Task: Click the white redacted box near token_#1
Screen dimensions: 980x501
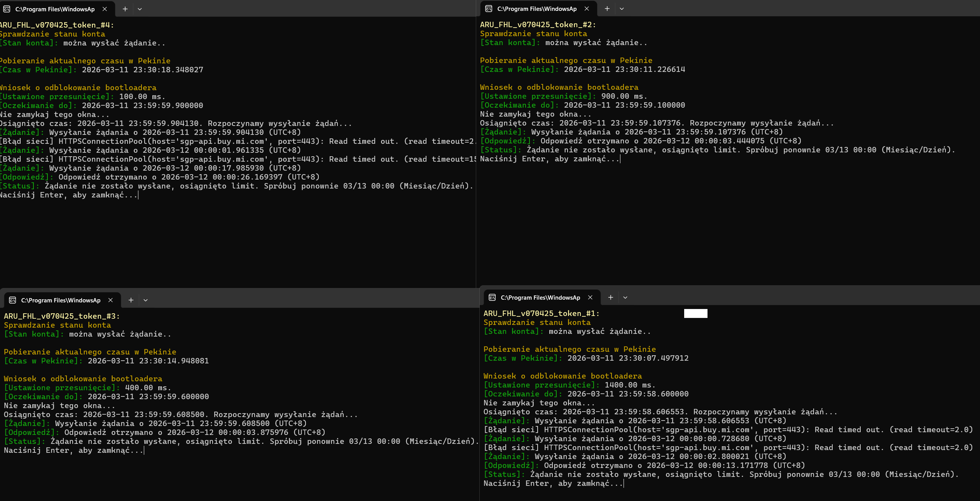Action: (695, 313)
